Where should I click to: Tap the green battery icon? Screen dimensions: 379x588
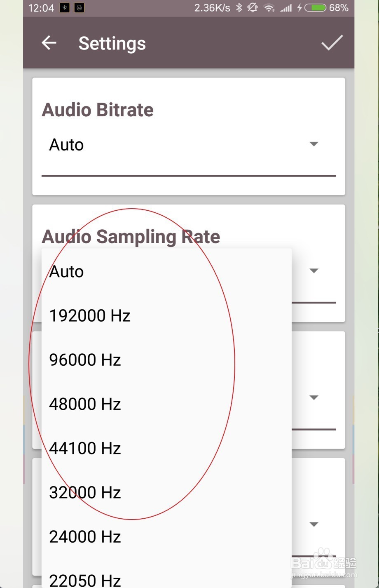pyautogui.click(x=316, y=8)
